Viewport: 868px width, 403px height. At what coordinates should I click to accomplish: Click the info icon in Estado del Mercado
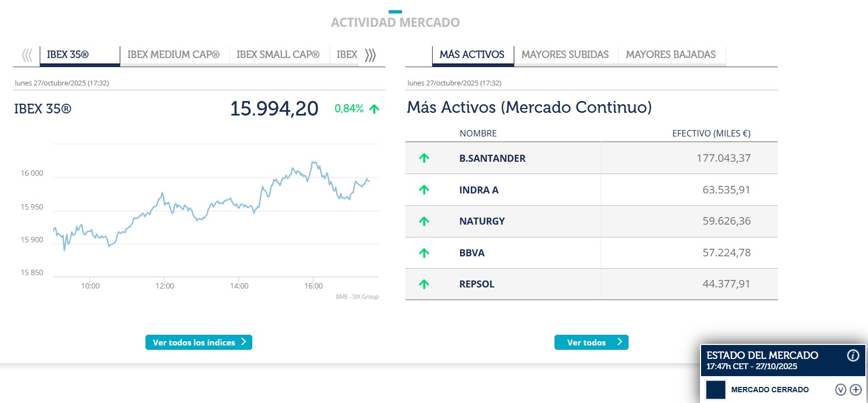pyautogui.click(x=852, y=355)
